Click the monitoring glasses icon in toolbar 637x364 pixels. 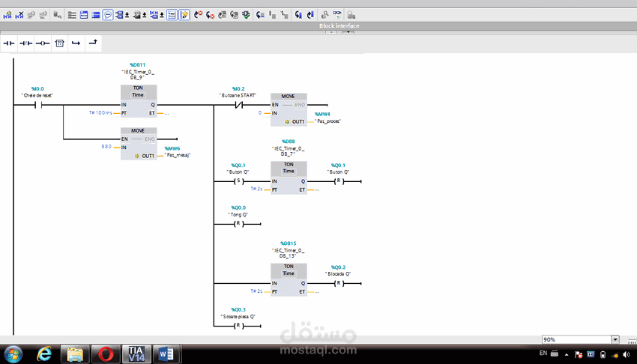[x=336, y=15]
